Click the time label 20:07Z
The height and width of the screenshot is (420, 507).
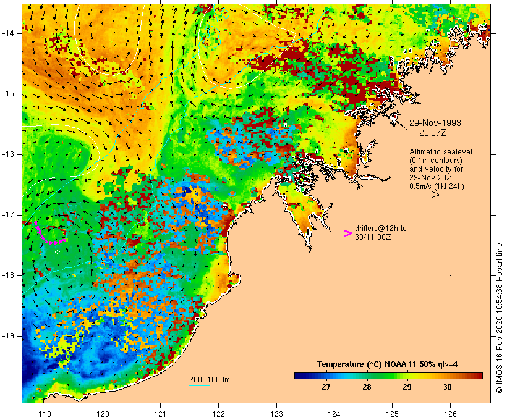click(x=432, y=133)
